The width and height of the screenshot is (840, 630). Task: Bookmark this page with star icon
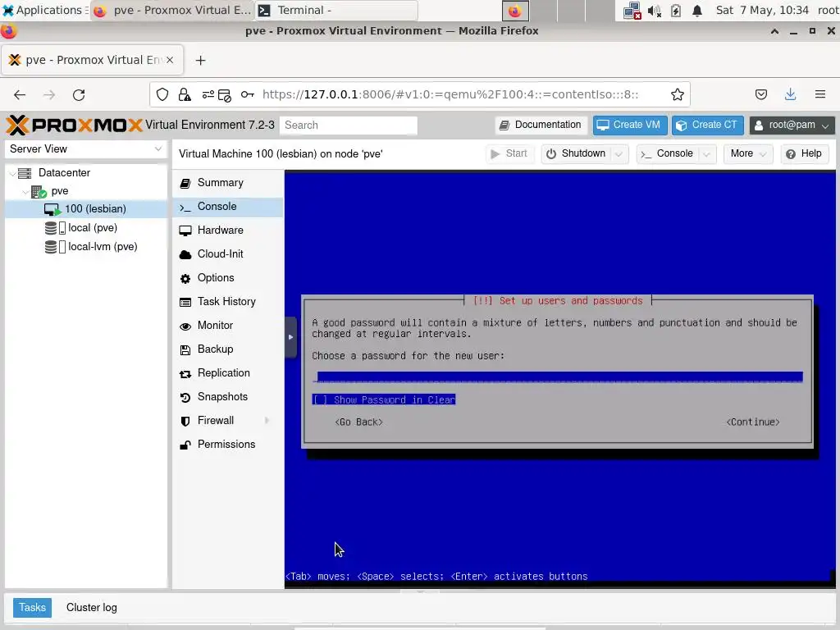pyautogui.click(x=677, y=95)
